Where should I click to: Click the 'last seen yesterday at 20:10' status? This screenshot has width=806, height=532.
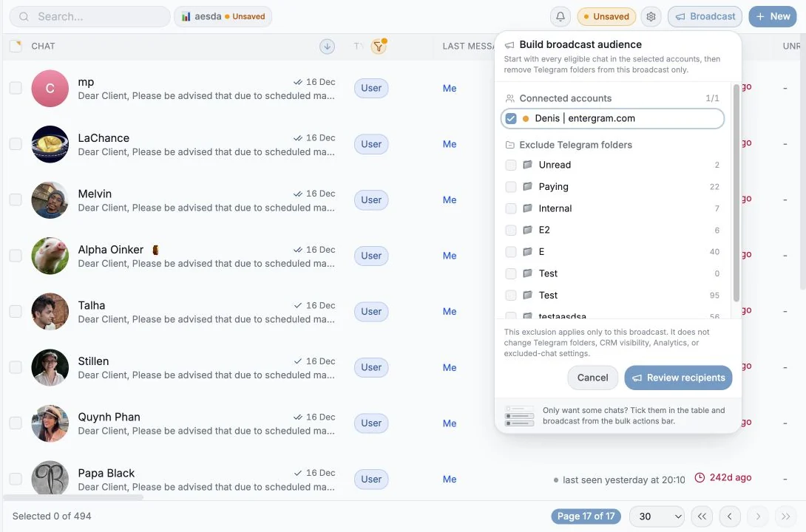619,480
